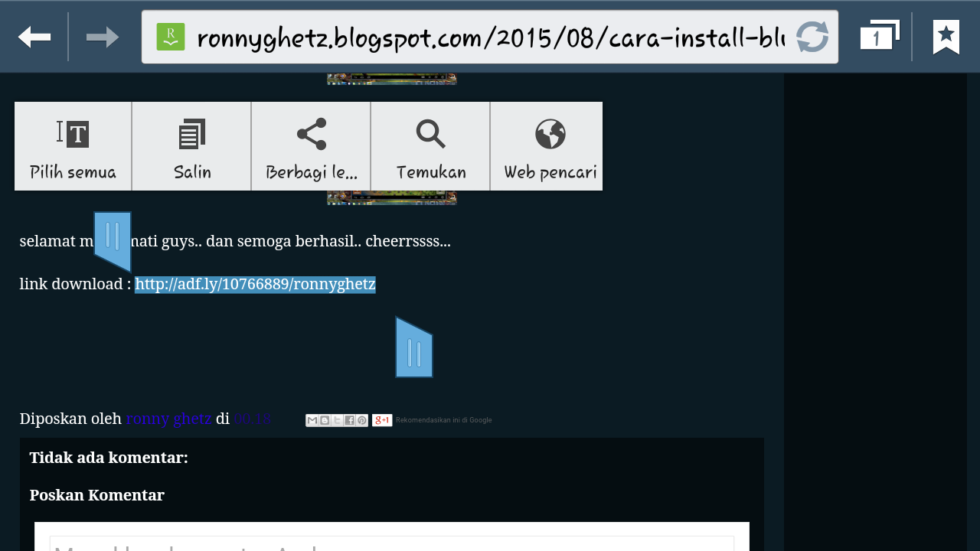
Task: Share the post on Twitter
Action: [x=337, y=420]
